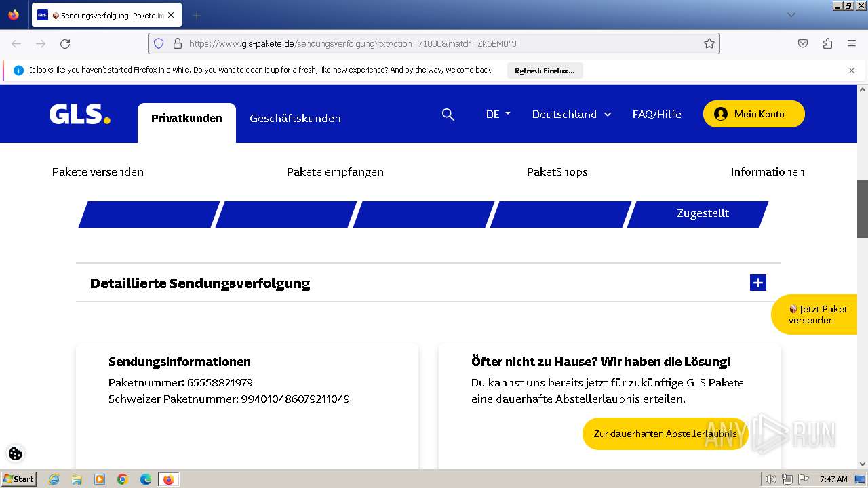Click the browser forward arrow
This screenshot has width=868, height=488.
pyautogui.click(x=41, y=43)
